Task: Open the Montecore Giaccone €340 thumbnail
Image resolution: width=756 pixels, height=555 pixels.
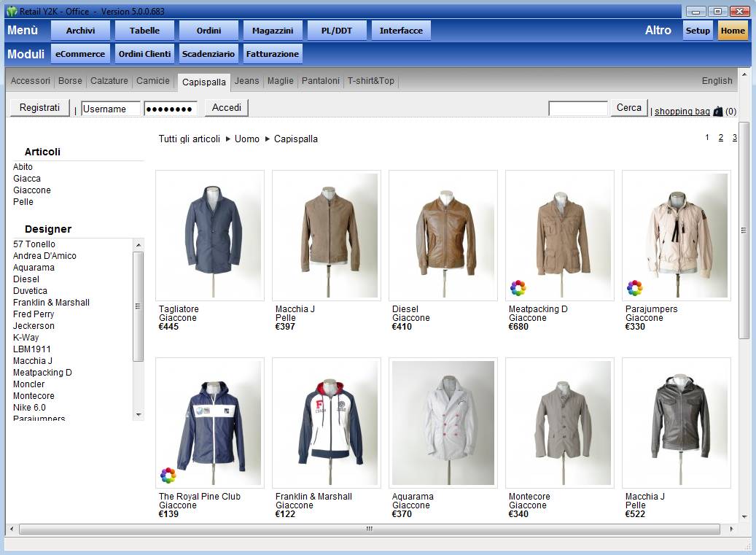Action: tap(560, 423)
